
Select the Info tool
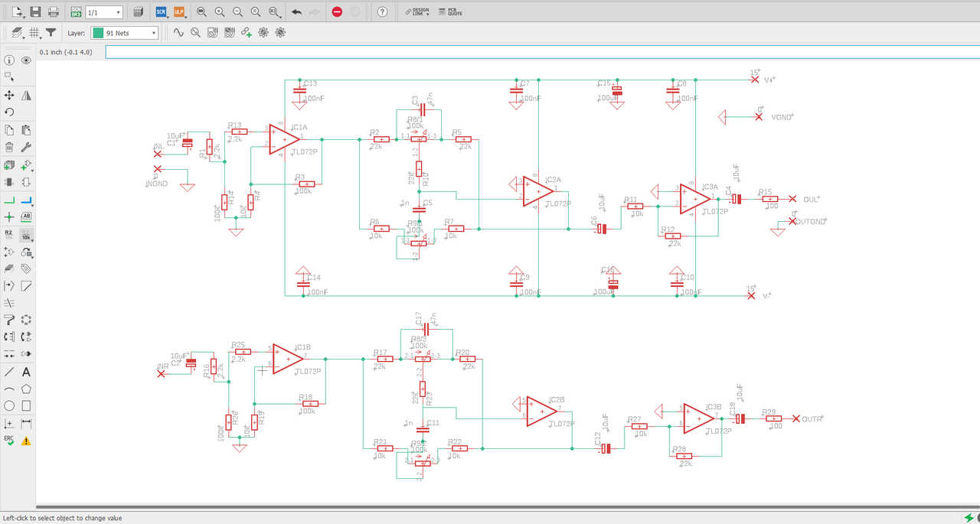coord(9,60)
